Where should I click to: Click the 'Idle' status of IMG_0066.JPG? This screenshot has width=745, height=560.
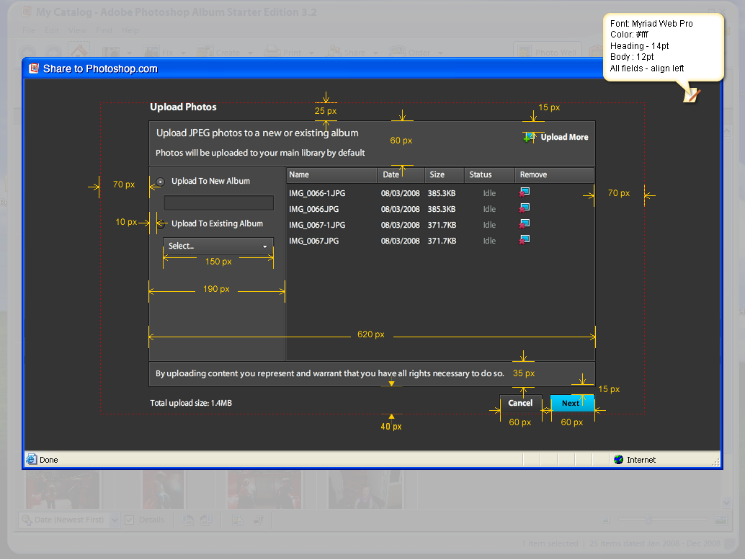click(489, 209)
